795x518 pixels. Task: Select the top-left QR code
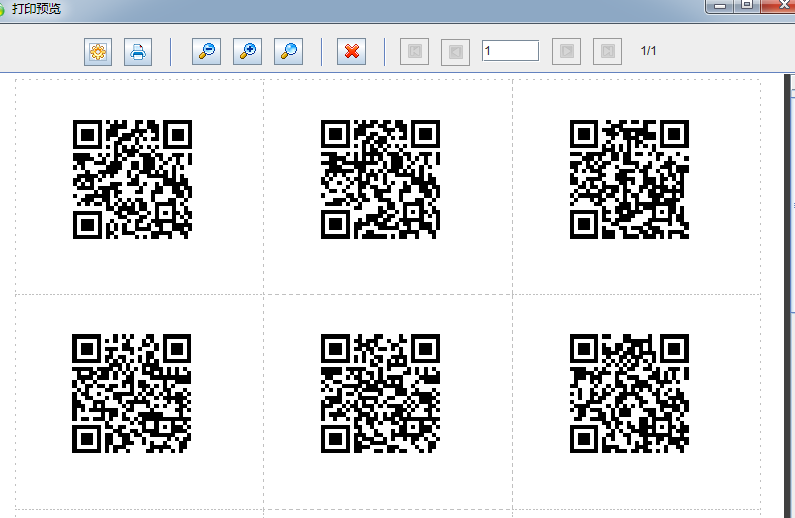click(132, 179)
